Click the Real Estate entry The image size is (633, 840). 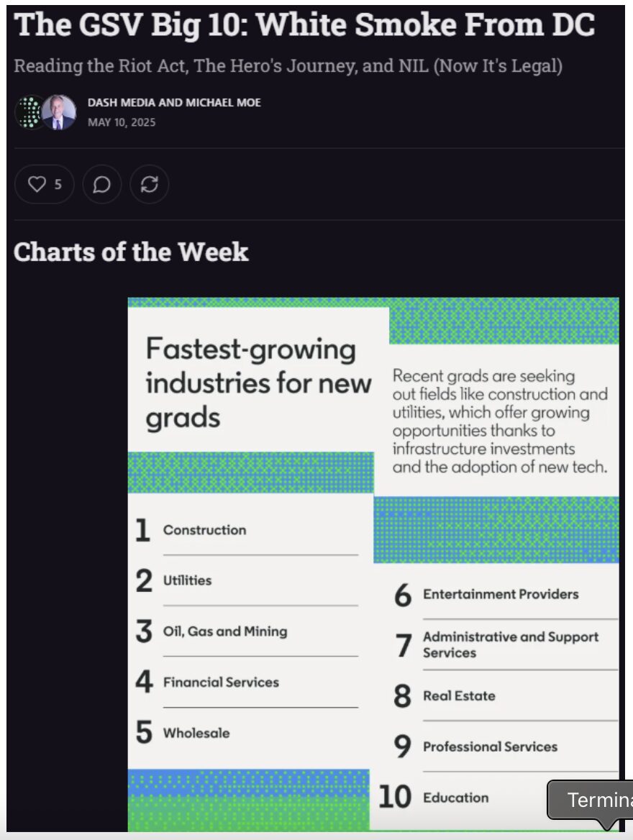459,696
